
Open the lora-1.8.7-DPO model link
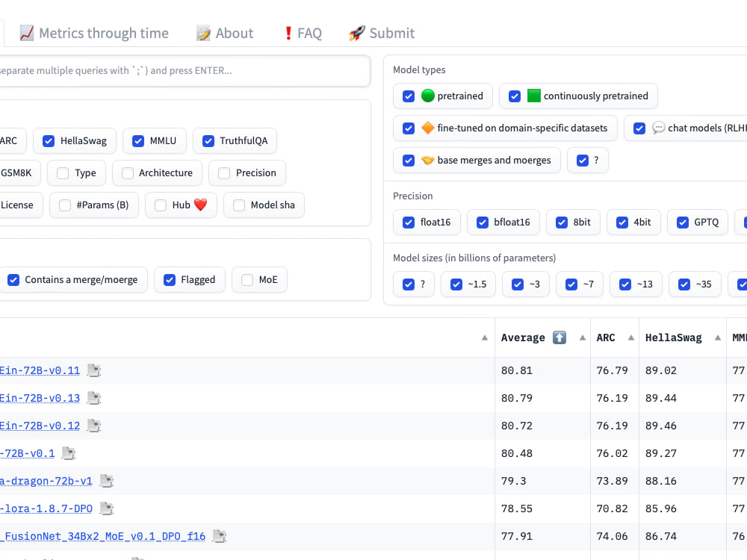(46, 508)
